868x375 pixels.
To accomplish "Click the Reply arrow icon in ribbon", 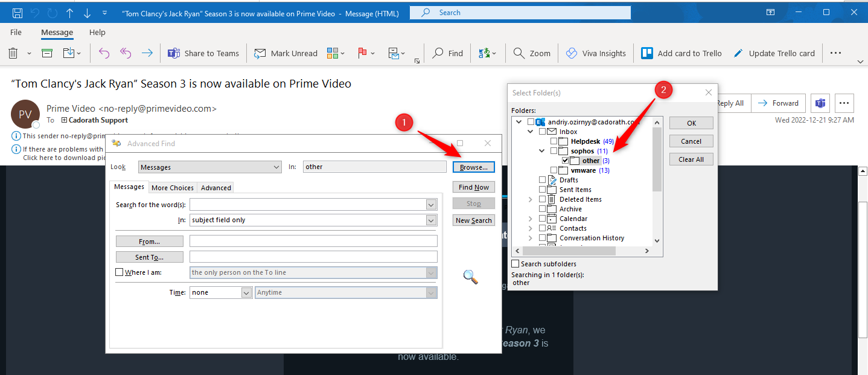I will coord(104,53).
